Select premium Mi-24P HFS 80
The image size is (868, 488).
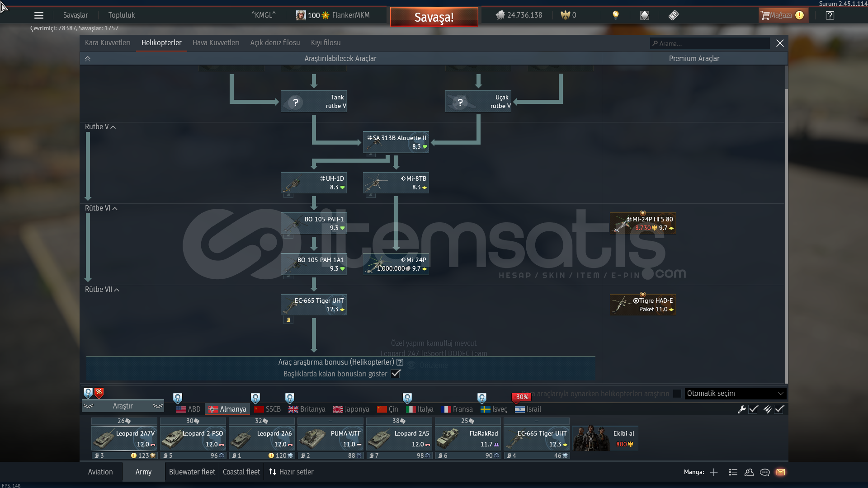[643, 223]
